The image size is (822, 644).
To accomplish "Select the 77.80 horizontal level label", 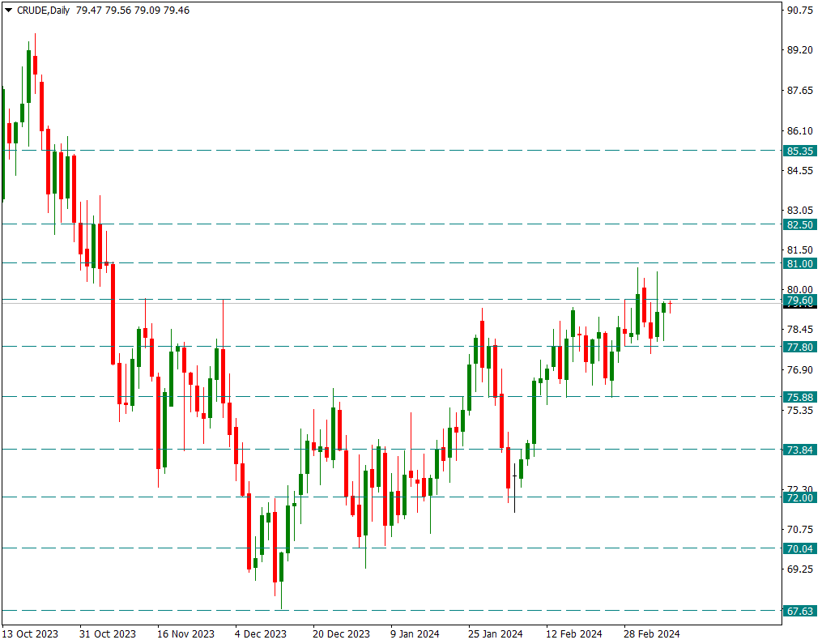I will click(x=800, y=347).
